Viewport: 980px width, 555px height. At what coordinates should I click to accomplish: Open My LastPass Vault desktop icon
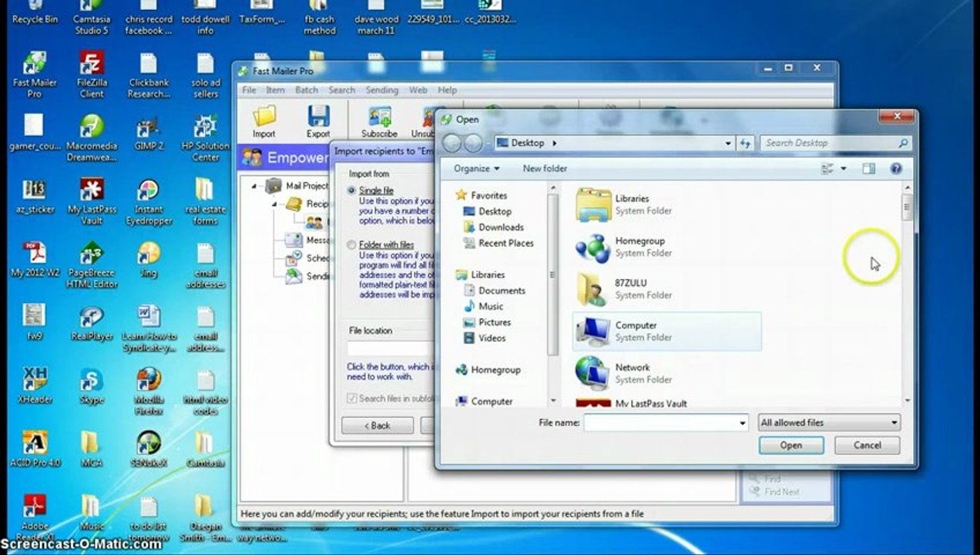[91, 202]
